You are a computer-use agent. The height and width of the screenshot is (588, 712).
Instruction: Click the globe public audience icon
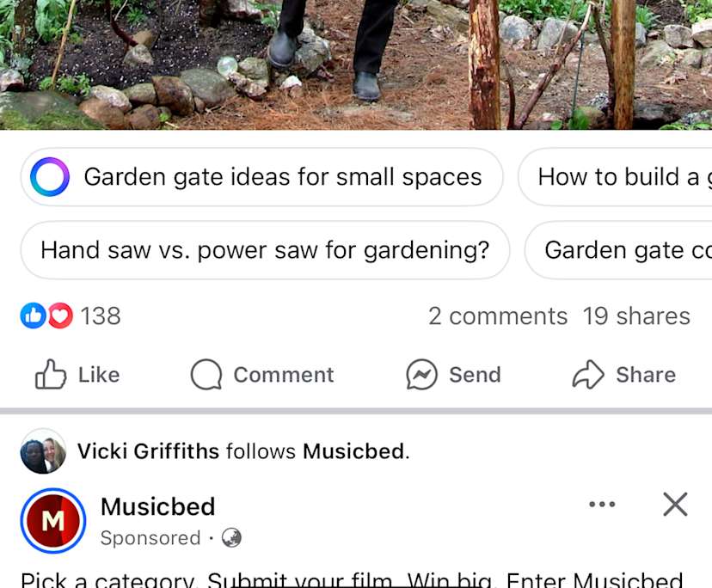(231, 538)
